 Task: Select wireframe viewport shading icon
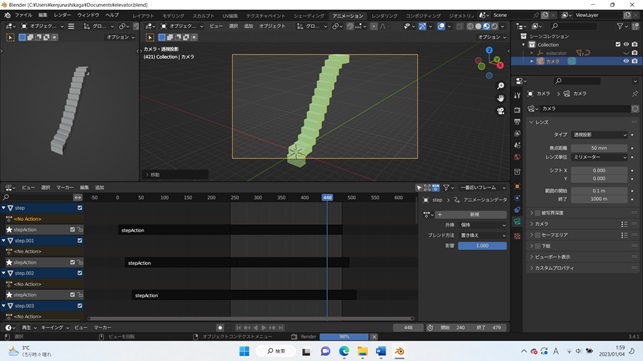(x=470, y=26)
